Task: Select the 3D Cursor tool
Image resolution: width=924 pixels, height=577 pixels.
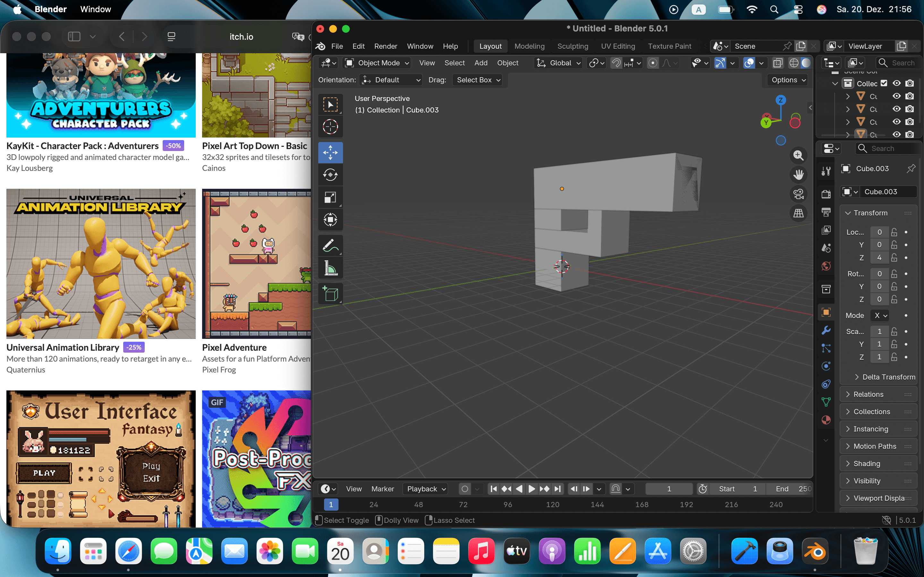Action: point(330,127)
